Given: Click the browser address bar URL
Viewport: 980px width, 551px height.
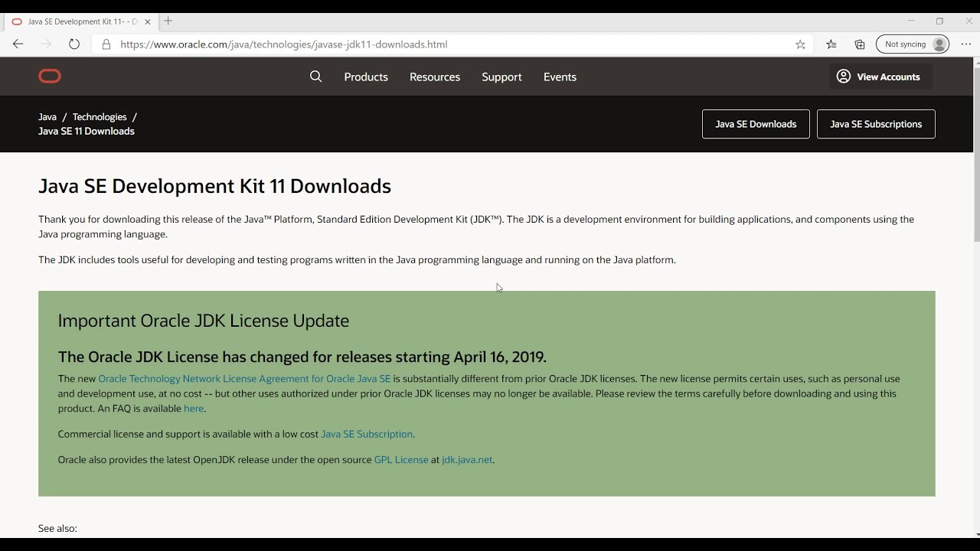Looking at the screenshot, I should tap(284, 44).
